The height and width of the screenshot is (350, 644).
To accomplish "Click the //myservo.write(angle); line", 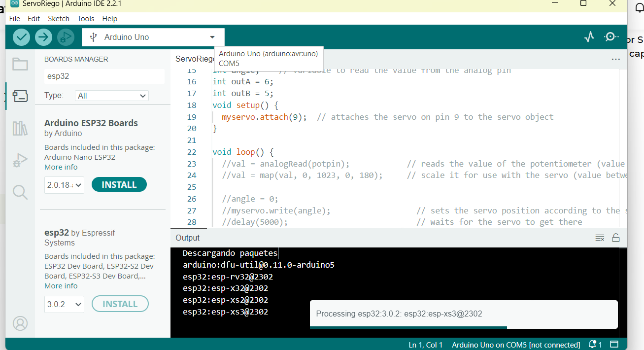I will (x=276, y=210).
